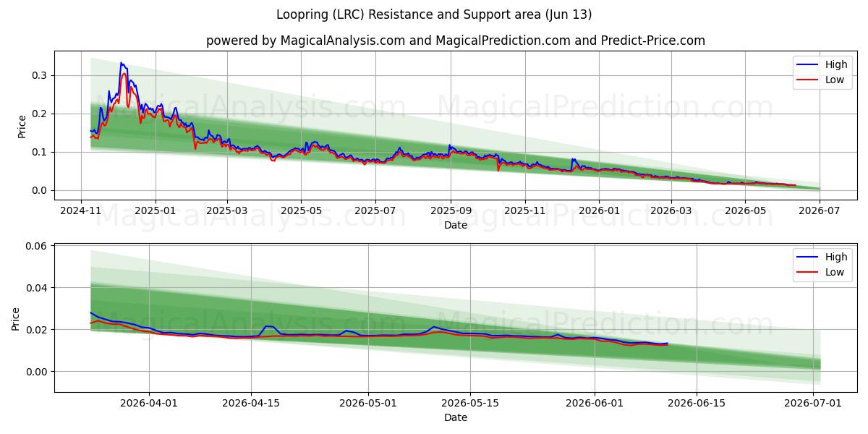Click the 2026-07-01 tick label
Image resolution: width=868 pixels, height=434 pixels.
click(814, 403)
